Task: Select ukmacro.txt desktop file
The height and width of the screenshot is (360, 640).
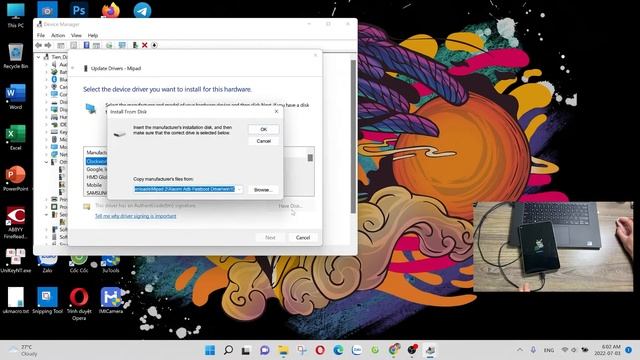Action: pos(16,301)
